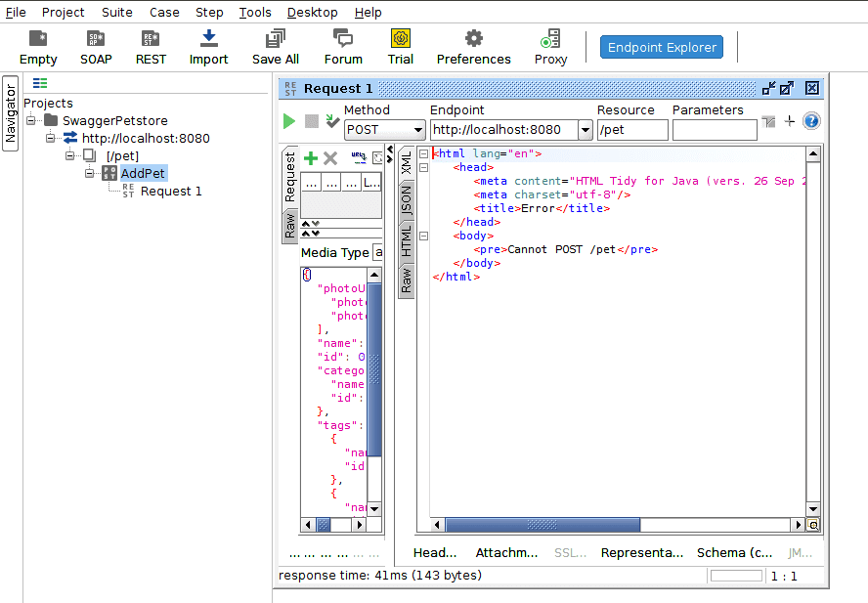Open the Endpoint Explorer

(661, 46)
